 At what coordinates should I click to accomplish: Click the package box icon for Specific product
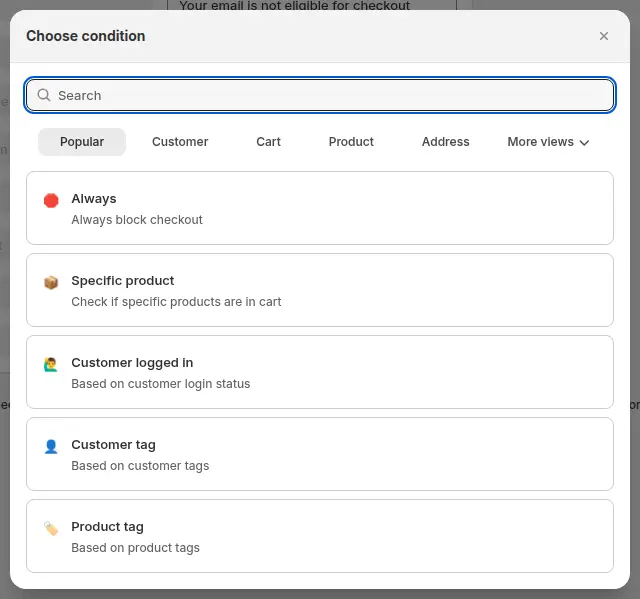pyautogui.click(x=51, y=282)
